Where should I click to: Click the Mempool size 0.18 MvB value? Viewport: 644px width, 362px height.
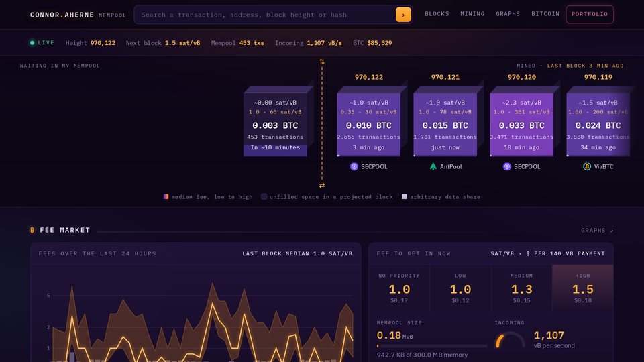394,335
